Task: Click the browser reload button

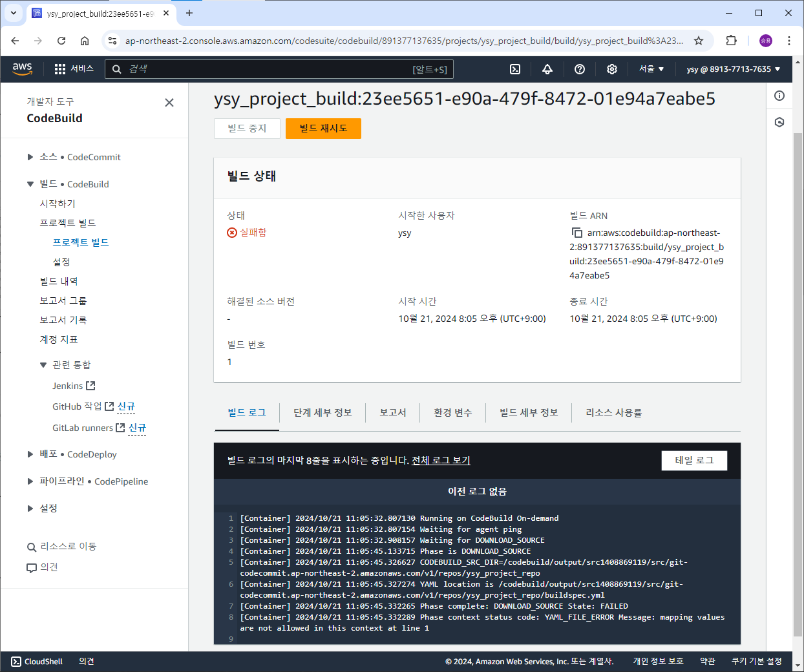Action: click(x=61, y=41)
